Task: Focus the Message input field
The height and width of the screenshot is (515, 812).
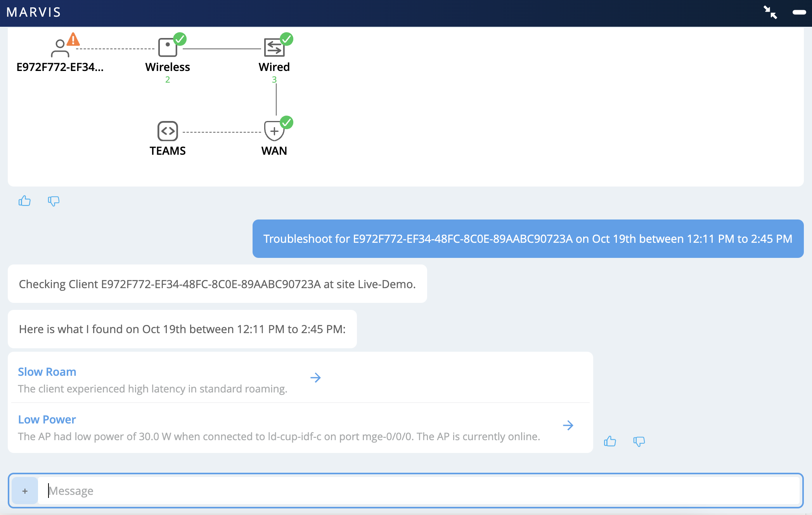Action: coord(419,491)
